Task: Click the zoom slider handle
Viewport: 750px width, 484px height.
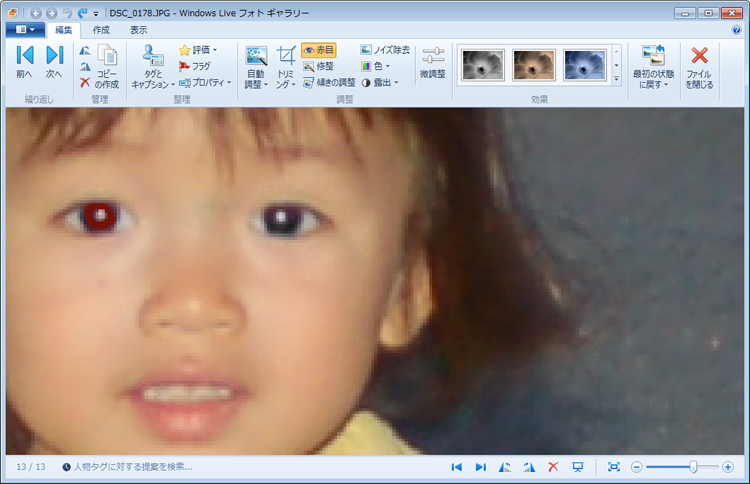Action: [x=693, y=467]
